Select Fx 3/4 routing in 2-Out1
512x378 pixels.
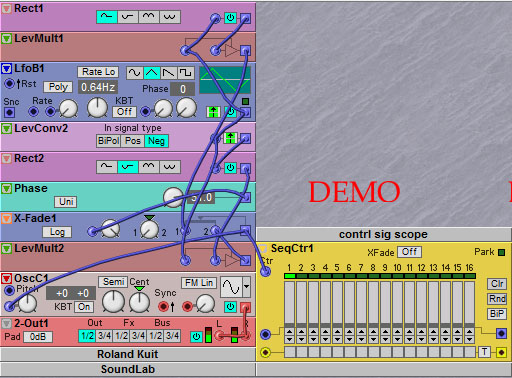coord(138,336)
